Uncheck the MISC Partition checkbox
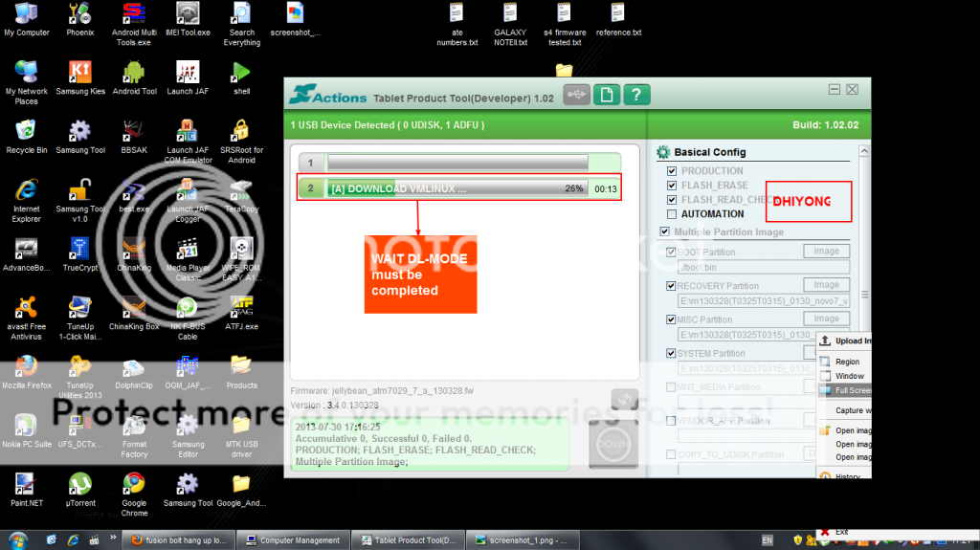The image size is (980, 550). 671,319
